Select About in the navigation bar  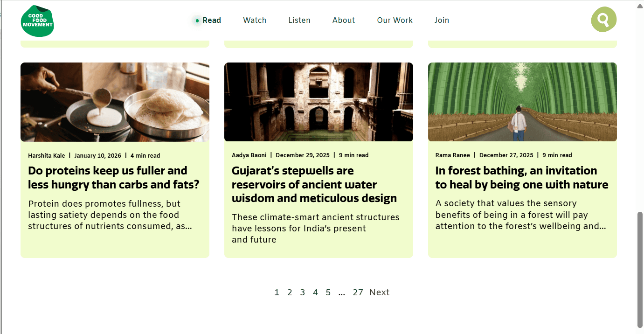(344, 20)
